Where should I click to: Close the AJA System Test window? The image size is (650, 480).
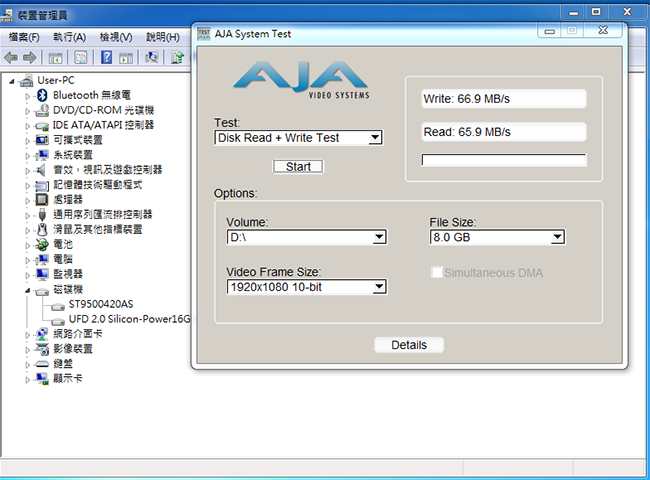point(603,30)
